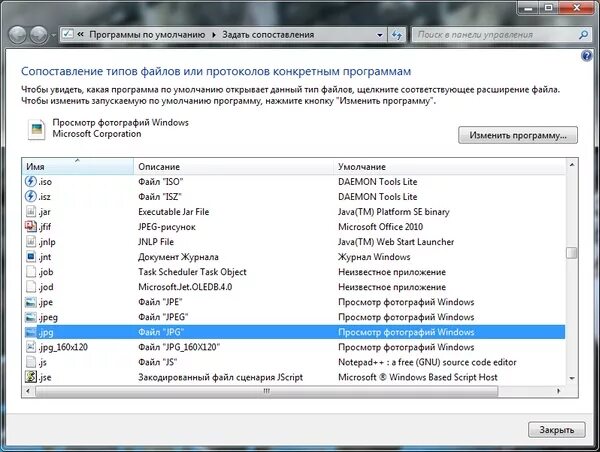Image resolution: width=600 pixels, height=452 pixels.
Task: Click the .js file icon
Action: click(x=31, y=362)
